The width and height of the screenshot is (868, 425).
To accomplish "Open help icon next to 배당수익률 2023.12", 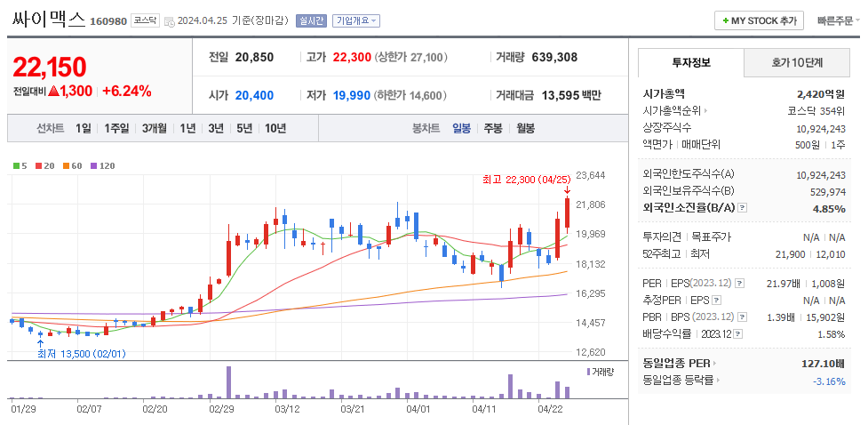I will (x=738, y=334).
